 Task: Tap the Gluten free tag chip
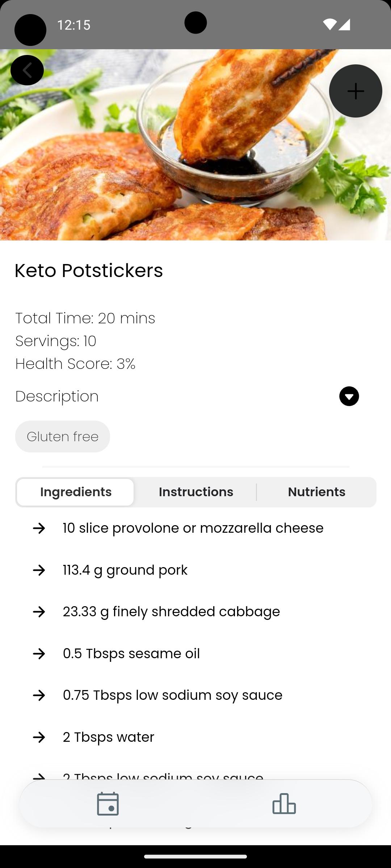click(63, 437)
